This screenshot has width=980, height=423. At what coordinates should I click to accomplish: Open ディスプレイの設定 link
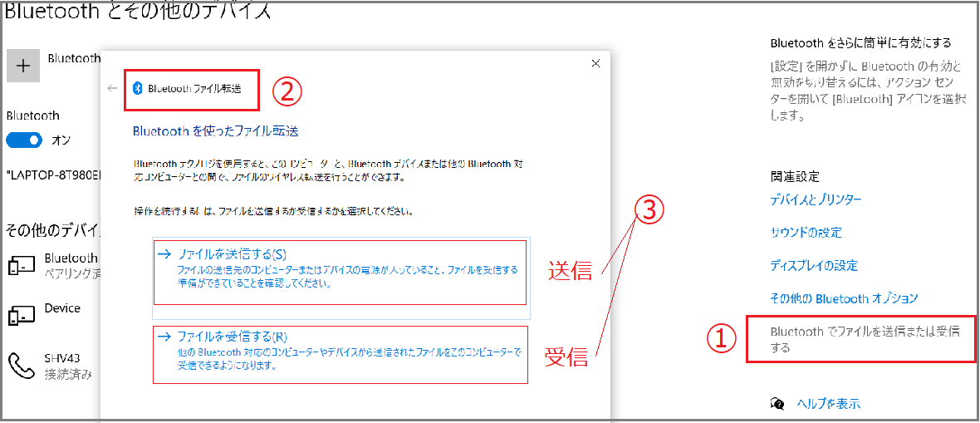pos(815,265)
